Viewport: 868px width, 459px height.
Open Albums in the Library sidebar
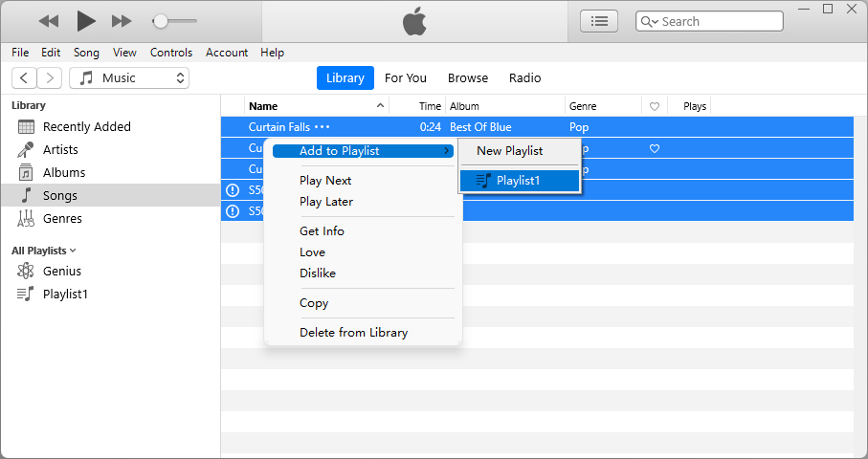pos(63,172)
